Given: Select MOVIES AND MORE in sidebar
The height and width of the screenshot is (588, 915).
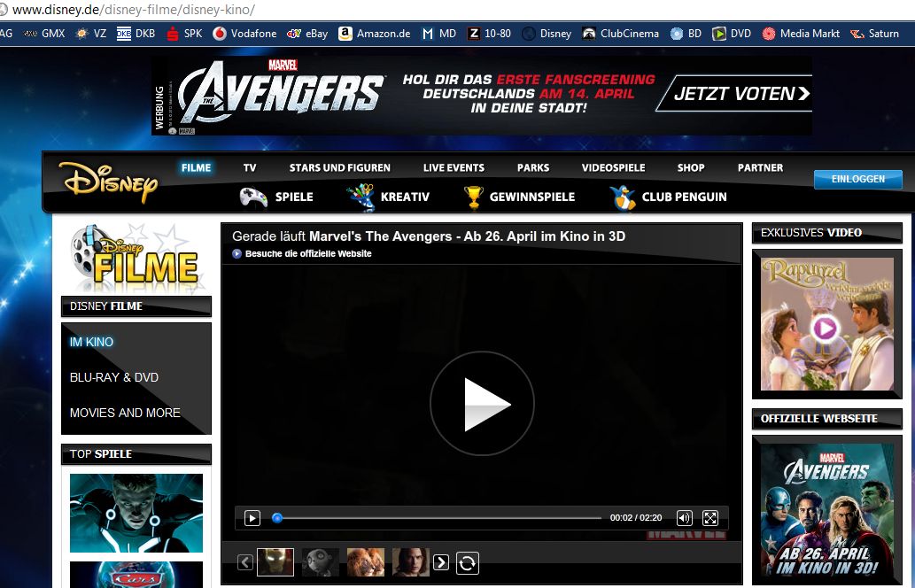Looking at the screenshot, I should (125, 413).
